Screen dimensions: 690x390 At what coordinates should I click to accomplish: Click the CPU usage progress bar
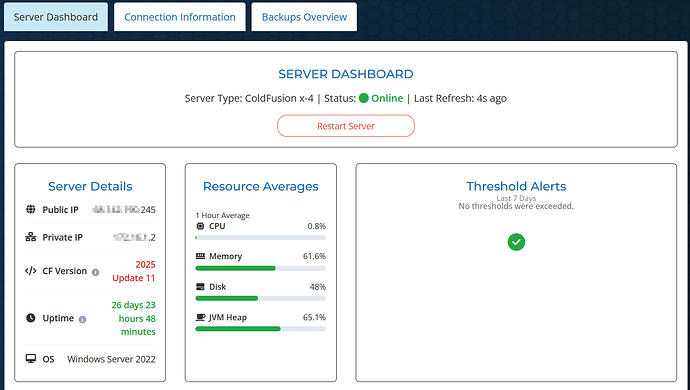[x=261, y=238]
